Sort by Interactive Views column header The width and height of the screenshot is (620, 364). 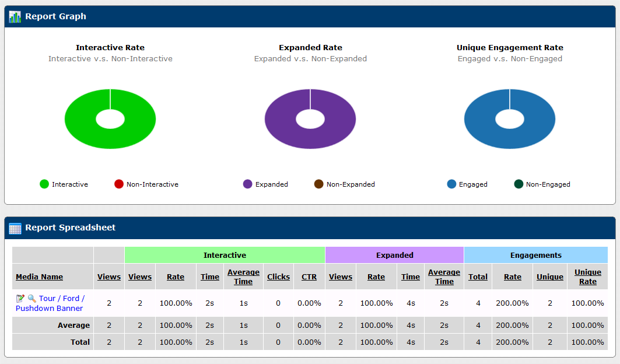click(x=139, y=277)
